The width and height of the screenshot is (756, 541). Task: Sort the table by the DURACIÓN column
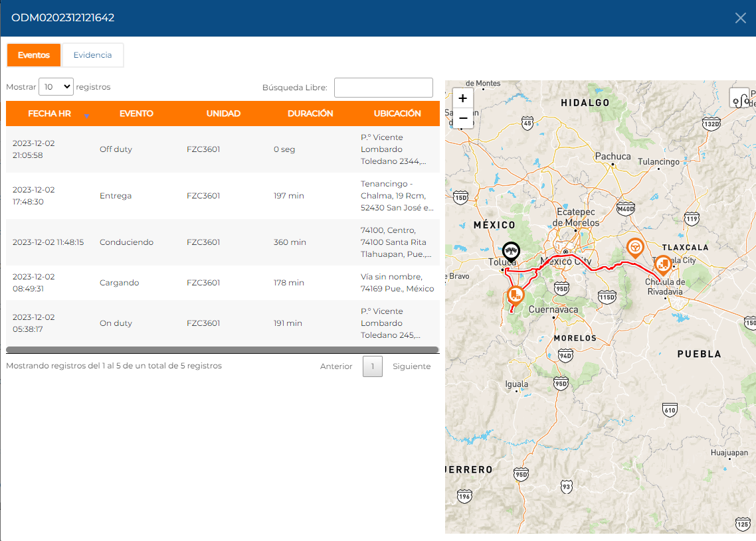pos(310,114)
